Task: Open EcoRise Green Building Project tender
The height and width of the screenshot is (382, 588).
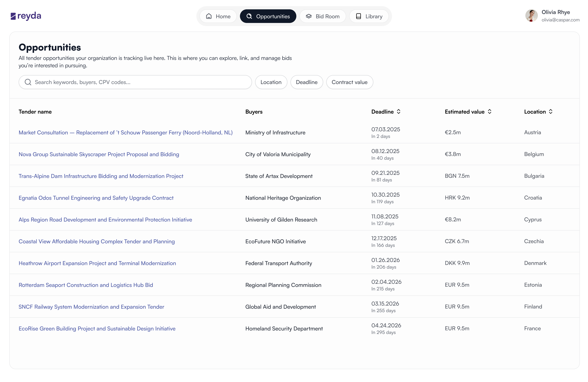Action: pos(97,328)
